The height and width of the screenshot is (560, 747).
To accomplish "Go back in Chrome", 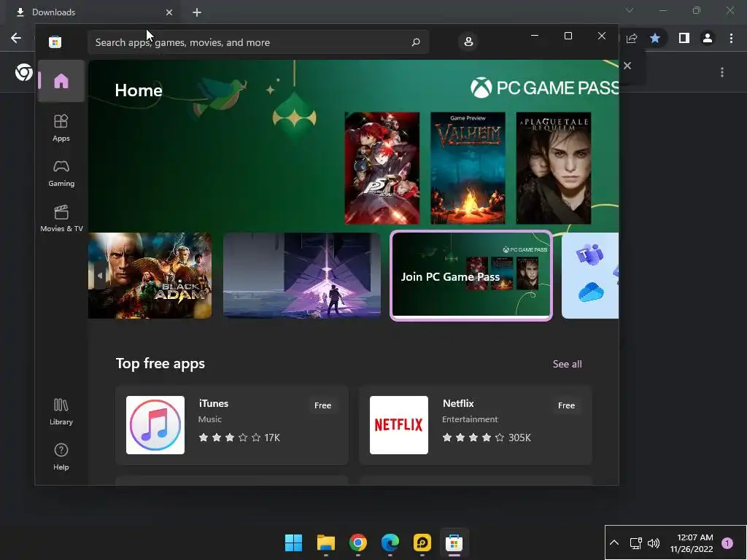I will tap(16, 38).
